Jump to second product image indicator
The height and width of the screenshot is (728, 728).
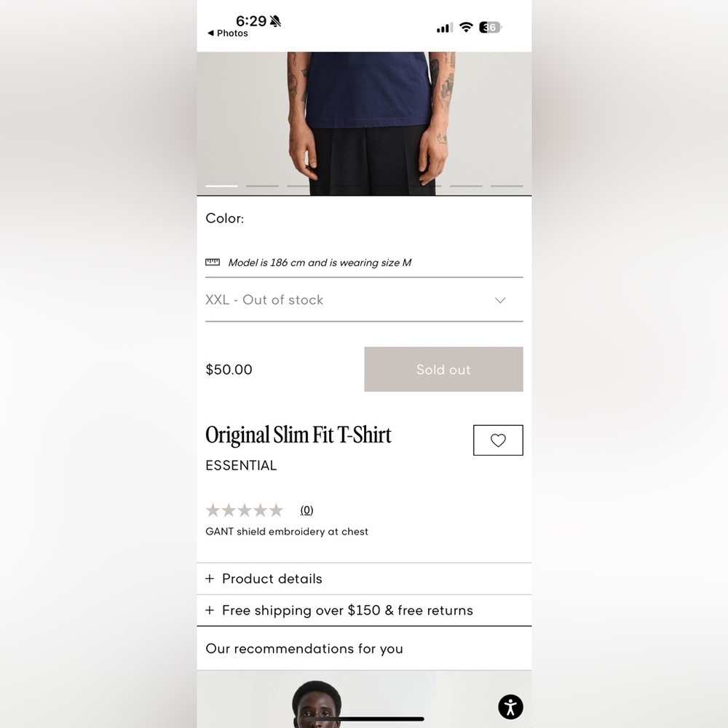click(262, 186)
